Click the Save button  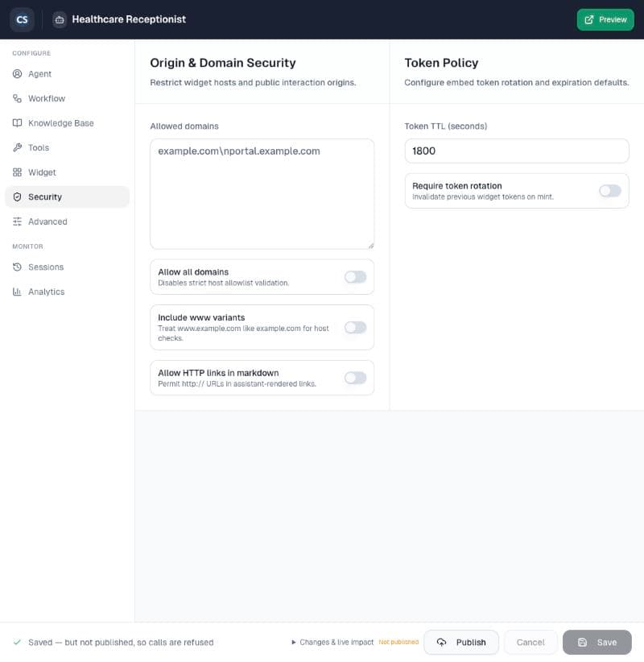click(597, 642)
